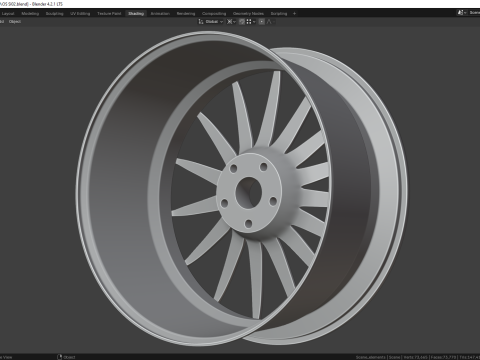
Task: Switch to the Animation workspace tab
Action: click(160, 14)
